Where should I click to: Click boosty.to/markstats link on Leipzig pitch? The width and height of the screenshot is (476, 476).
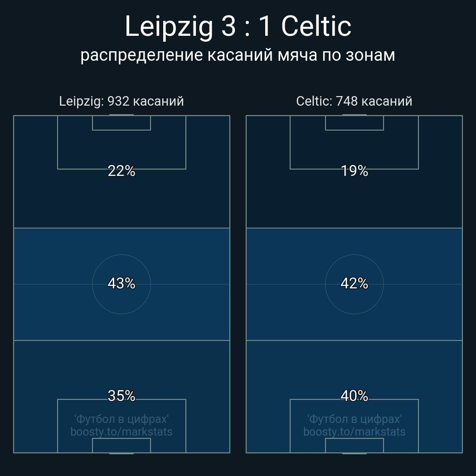(x=121, y=432)
